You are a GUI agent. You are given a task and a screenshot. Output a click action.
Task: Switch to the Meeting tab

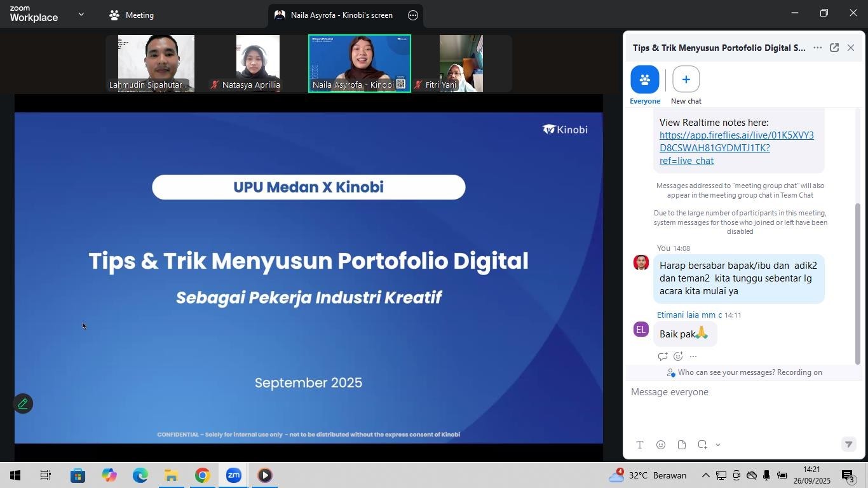[x=132, y=15]
